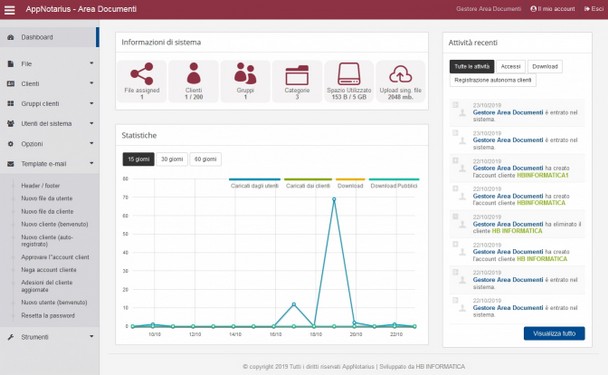The image size is (608, 375).
Task: Filter recent activity by Accessi
Action: (x=511, y=67)
